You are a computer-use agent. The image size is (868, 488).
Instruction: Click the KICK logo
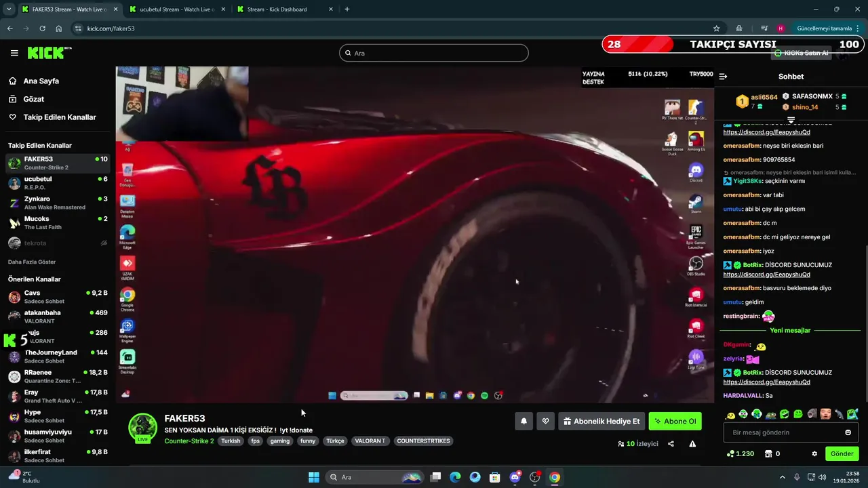point(50,53)
